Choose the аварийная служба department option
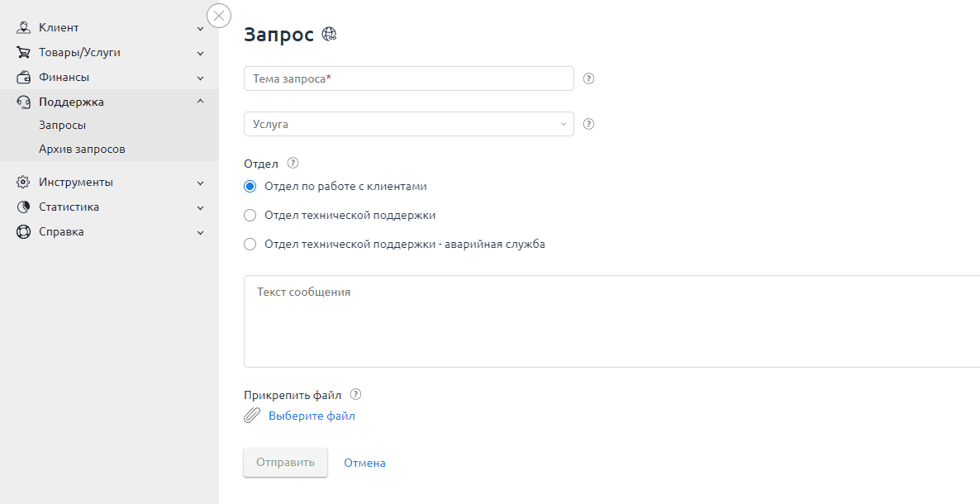 click(250, 244)
